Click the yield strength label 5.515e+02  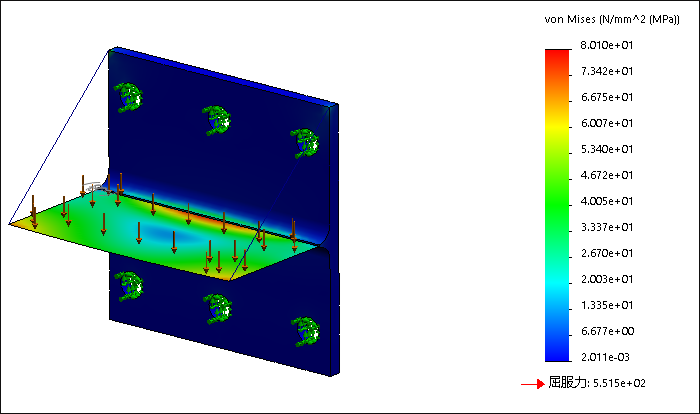click(x=597, y=383)
